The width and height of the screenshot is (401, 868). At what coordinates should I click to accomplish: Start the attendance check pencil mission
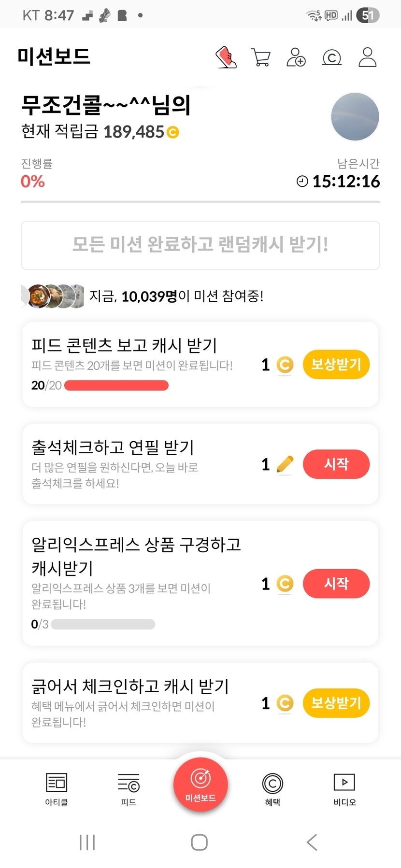click(x=336, y=464)
